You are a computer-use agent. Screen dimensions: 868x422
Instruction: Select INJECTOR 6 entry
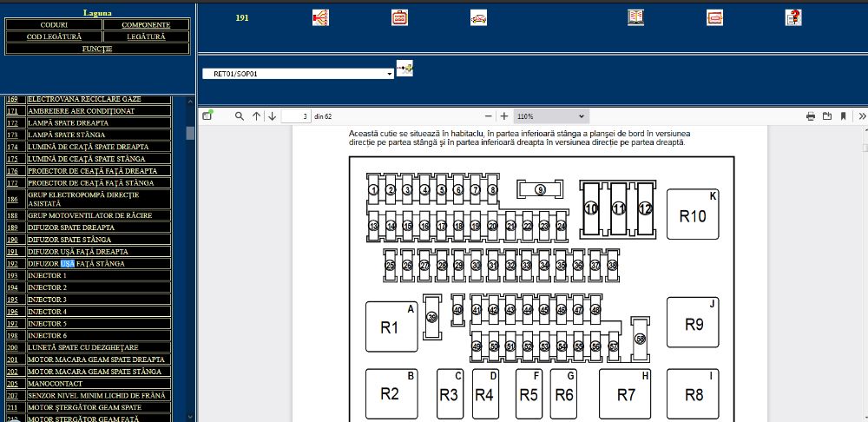point(99,336)
